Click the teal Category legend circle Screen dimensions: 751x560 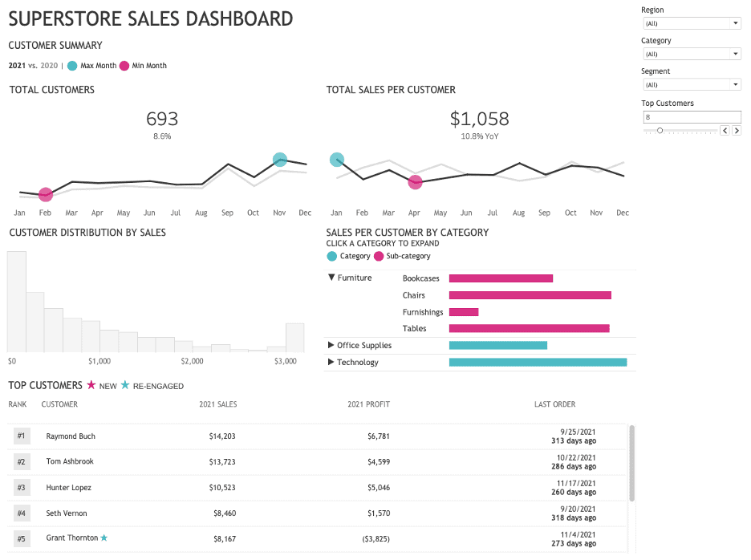pyautogui.click(x=332, y=256)
